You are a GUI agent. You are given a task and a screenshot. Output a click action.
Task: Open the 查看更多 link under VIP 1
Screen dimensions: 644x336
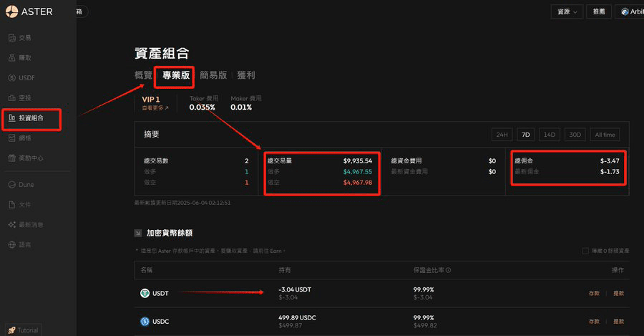(155, 108)
